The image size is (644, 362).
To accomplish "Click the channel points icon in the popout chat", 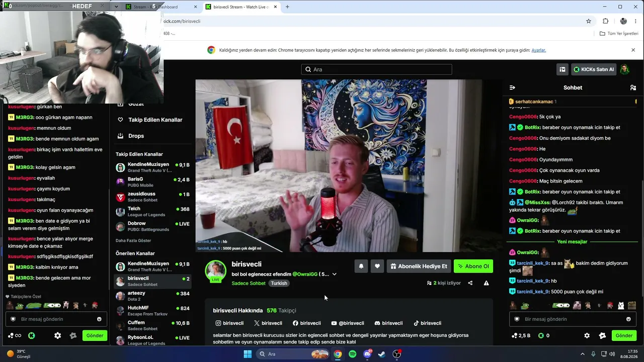I will coord(14,335).
